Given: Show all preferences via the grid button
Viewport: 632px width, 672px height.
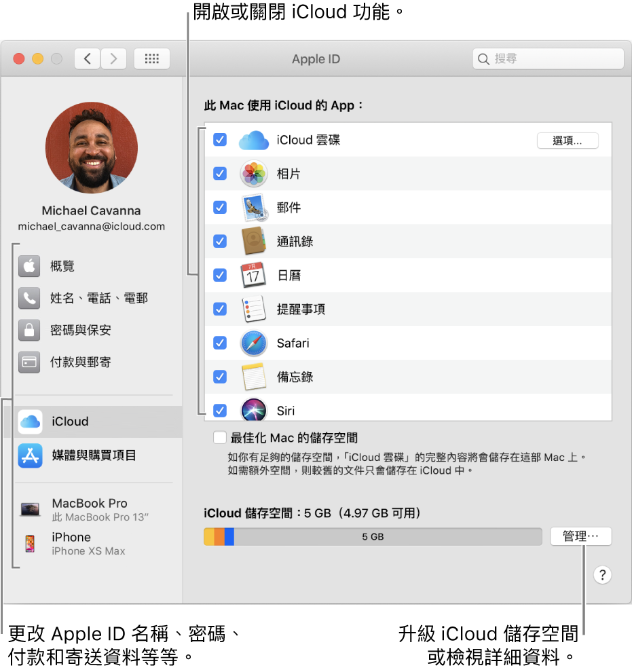Looking at the screenshot, I should point(151,58).
